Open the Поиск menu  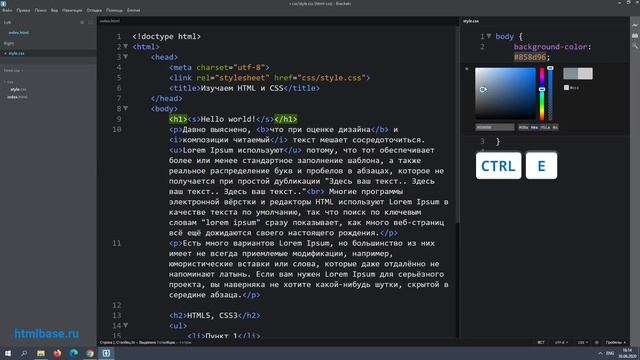click(40, 10)
